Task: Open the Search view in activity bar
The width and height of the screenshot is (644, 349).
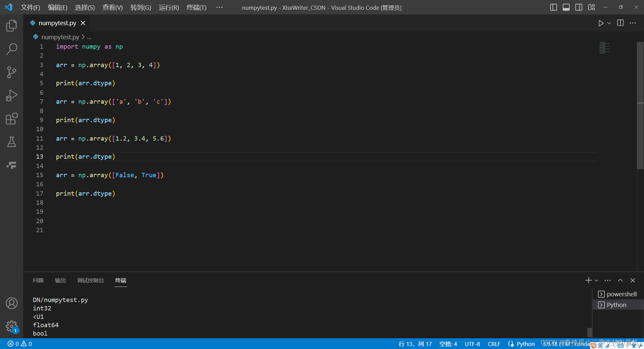Action: click(11, 49)
